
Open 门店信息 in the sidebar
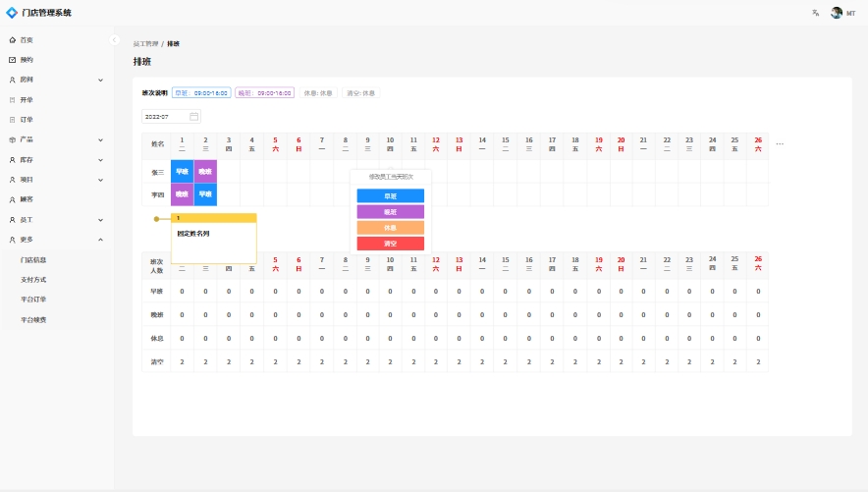[33, 260]
